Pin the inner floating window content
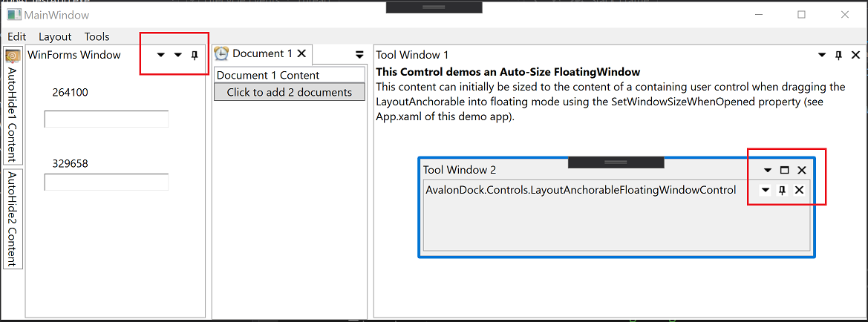 pos(782,191)
